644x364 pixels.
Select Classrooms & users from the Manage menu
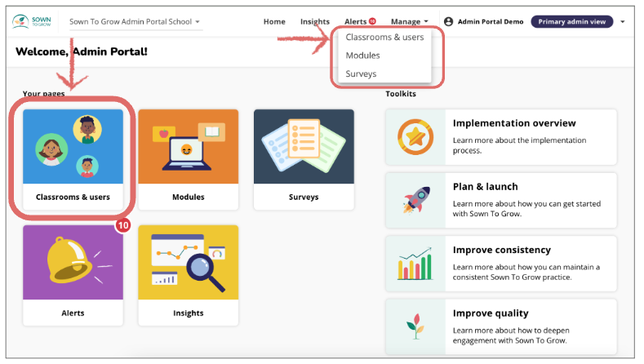(x=384, y=37)
